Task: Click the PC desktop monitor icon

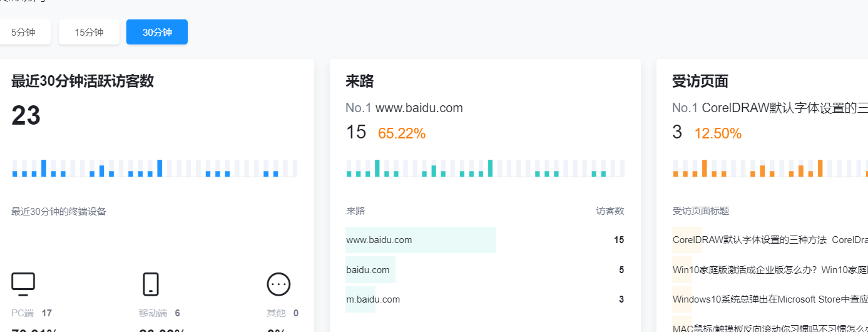Action: pos(23,284)
